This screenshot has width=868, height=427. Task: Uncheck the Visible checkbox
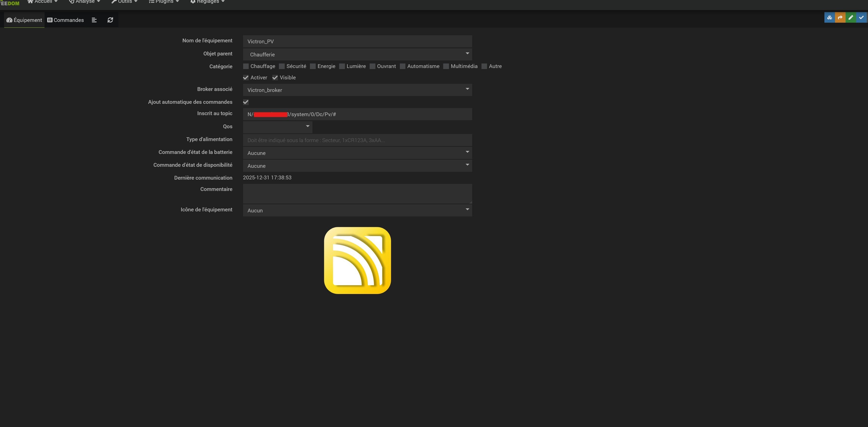275,78
